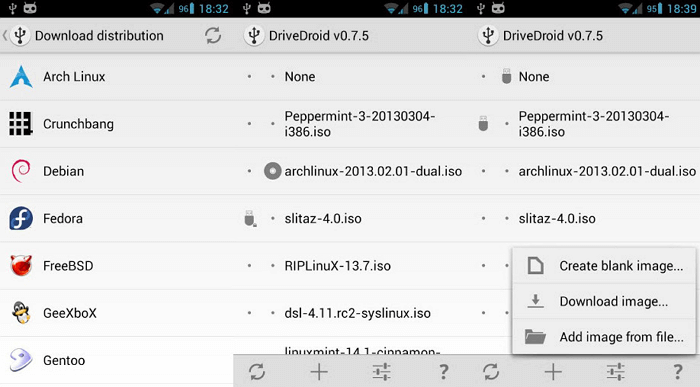Tap the USB icon left of slitaz-4.0.iso

coord(250,218)
